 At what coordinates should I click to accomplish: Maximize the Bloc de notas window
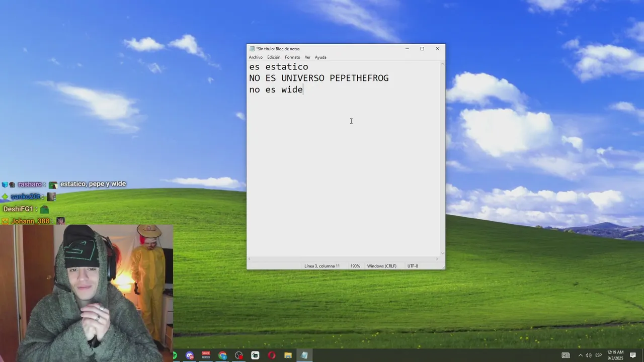422,49
